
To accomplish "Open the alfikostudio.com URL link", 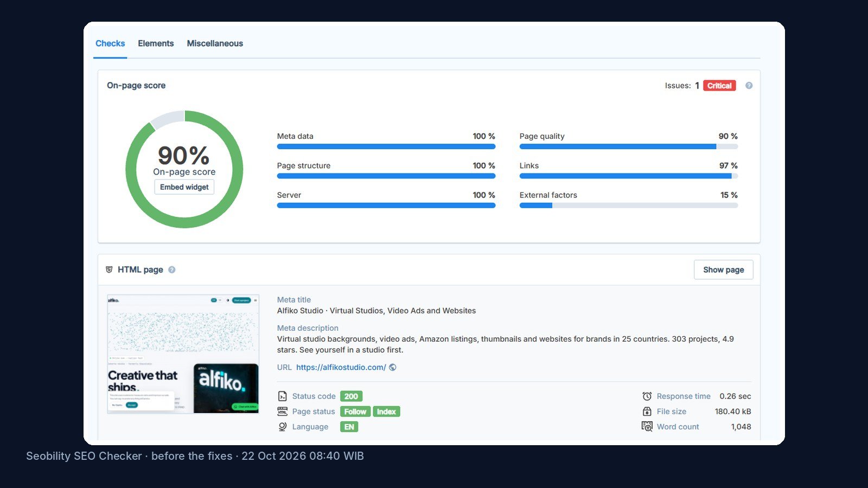I will [341, 367].
